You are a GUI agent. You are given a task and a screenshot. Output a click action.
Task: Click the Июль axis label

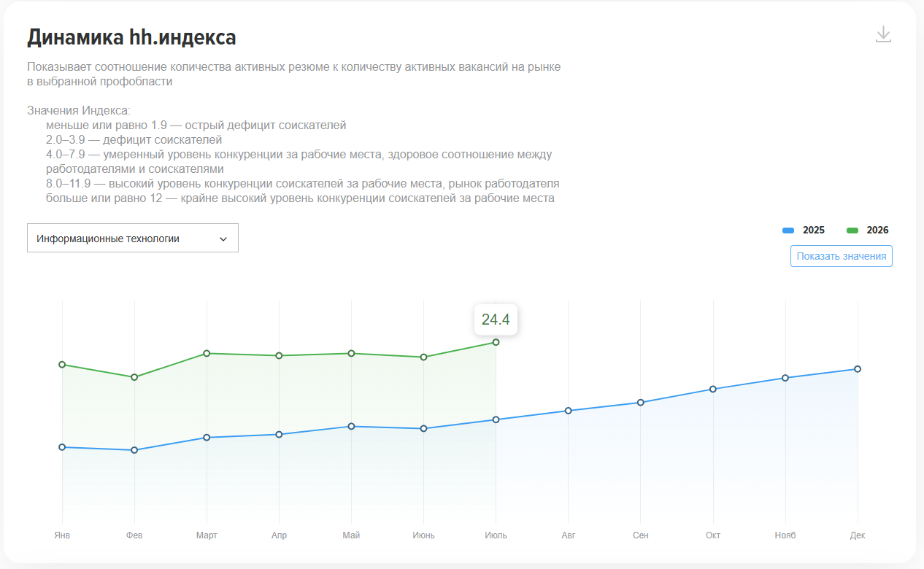(496, 535)
